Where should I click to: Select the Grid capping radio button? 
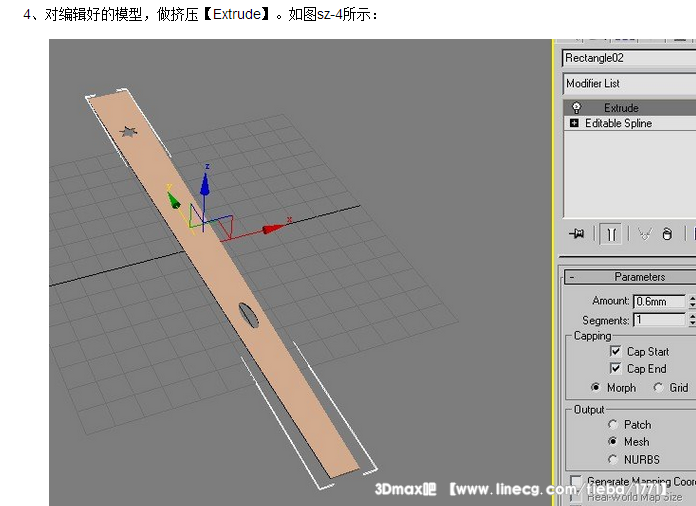point(658,387)
